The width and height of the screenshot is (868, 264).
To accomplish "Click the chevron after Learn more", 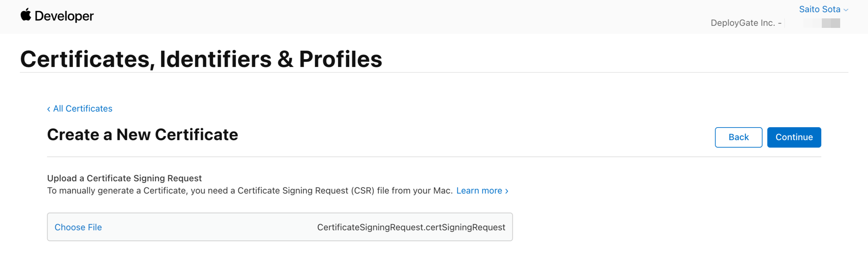I will coord(506,191).
